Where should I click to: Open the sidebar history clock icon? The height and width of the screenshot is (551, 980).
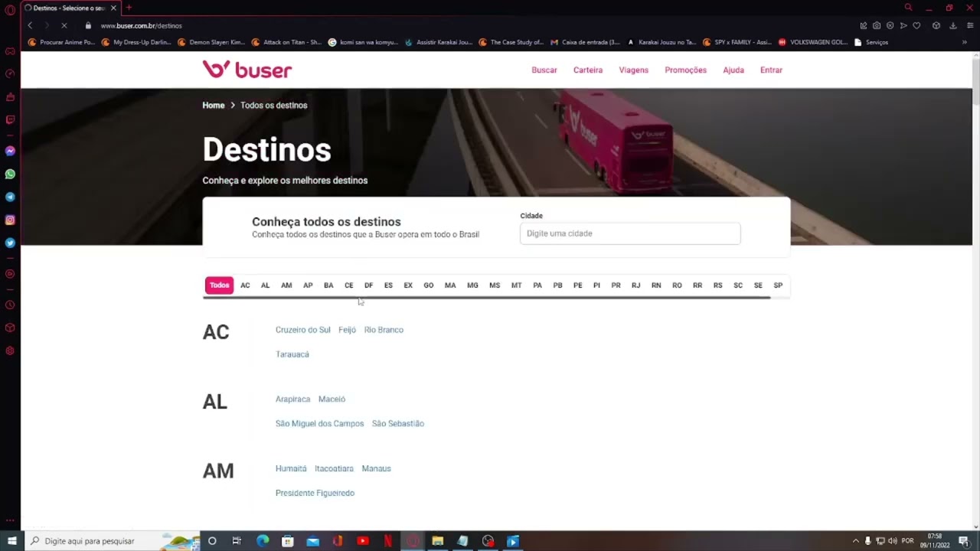pyautogui.click(x=10, y=305)
